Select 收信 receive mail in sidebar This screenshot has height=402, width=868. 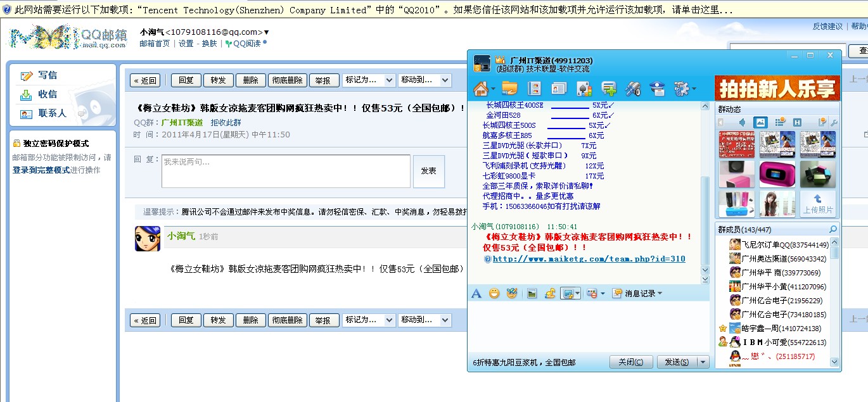point(48,94)
